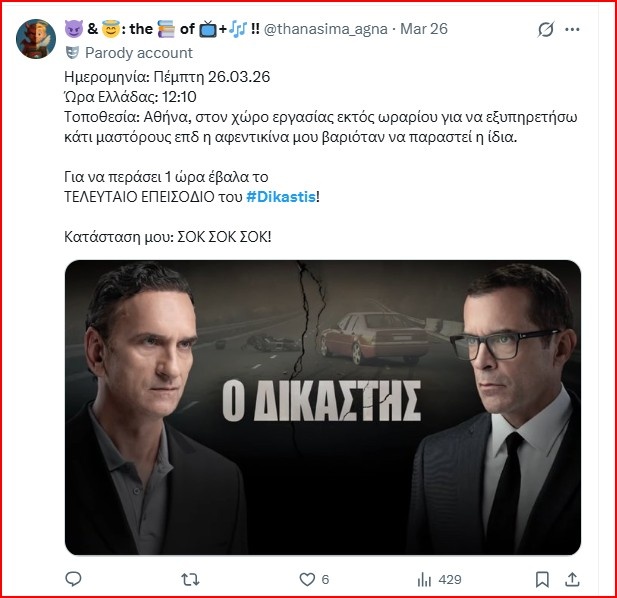Bookmark this post
The height and width of the screenshot is (598, 617).
click(542, 578)
